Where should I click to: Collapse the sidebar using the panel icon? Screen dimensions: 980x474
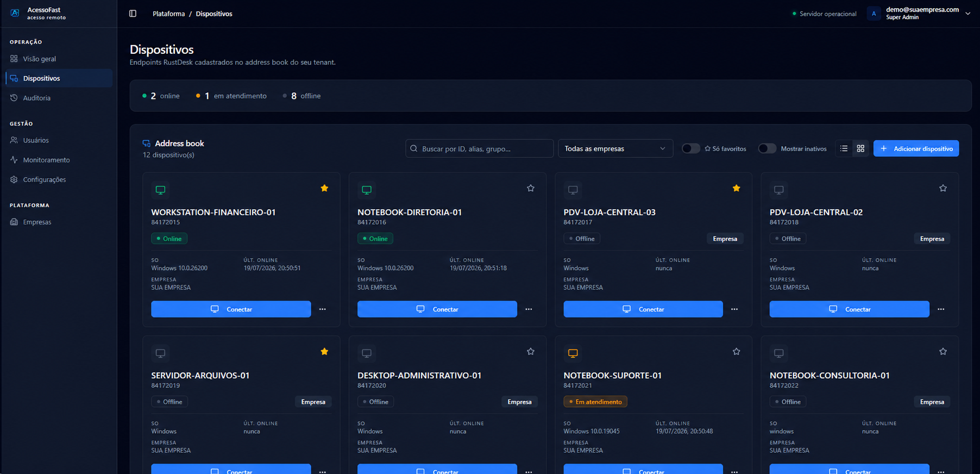click(133, 14)
